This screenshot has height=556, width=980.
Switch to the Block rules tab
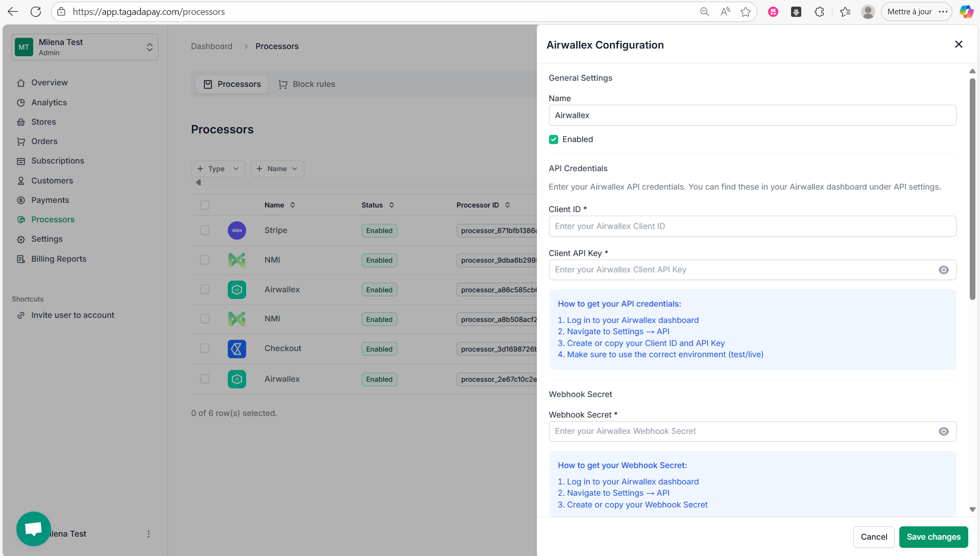click(x=307, y=84)
